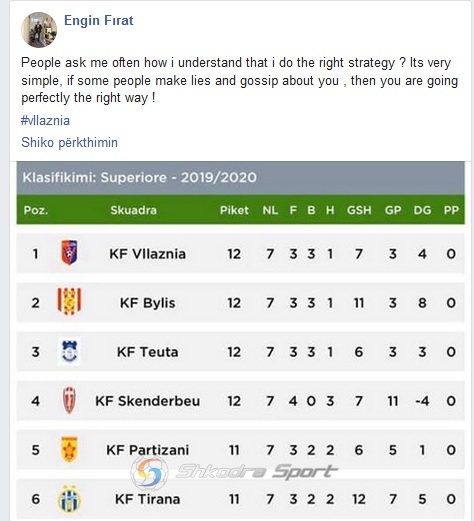Open Engin Fırat's profile picture
The image size is (474, 521).
39,30
